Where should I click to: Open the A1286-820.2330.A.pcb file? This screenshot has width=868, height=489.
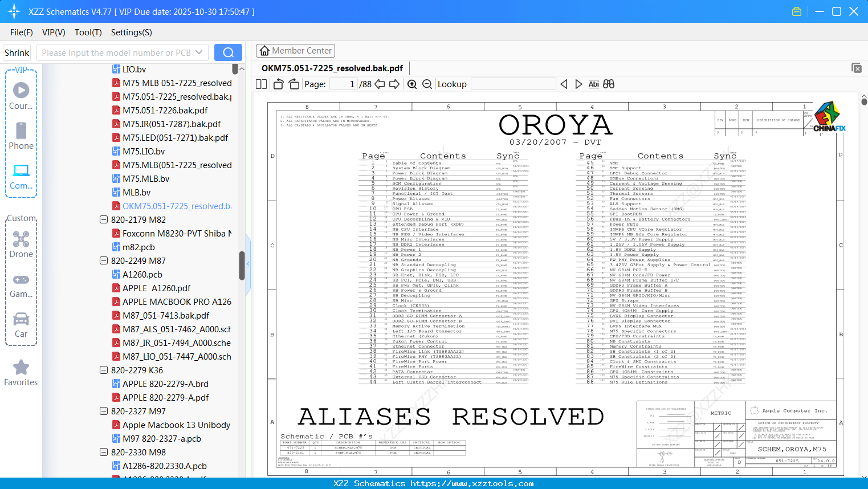point(165,466)
